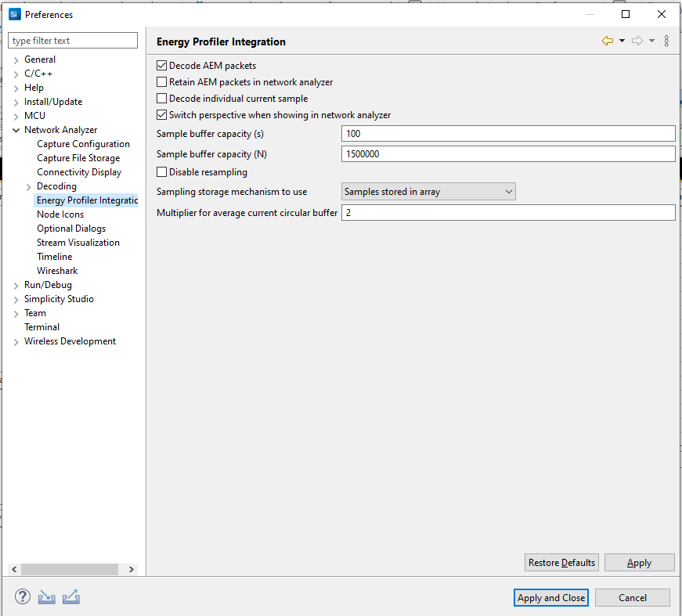The width and height of the screenshot is (682, 616).
Task: Select Optional Dialogs preference page
Action: 71,229
